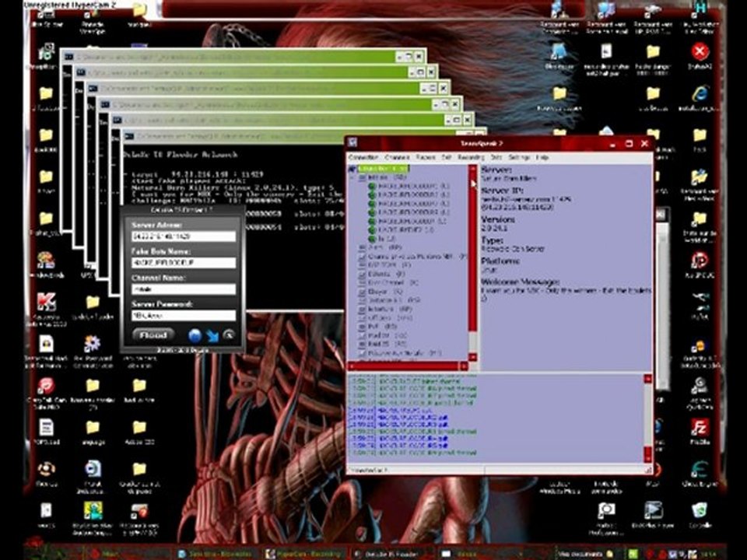747x560 pixels.
Task: Open the Channels menu in TeamSpeak
Action: point(397,157)
